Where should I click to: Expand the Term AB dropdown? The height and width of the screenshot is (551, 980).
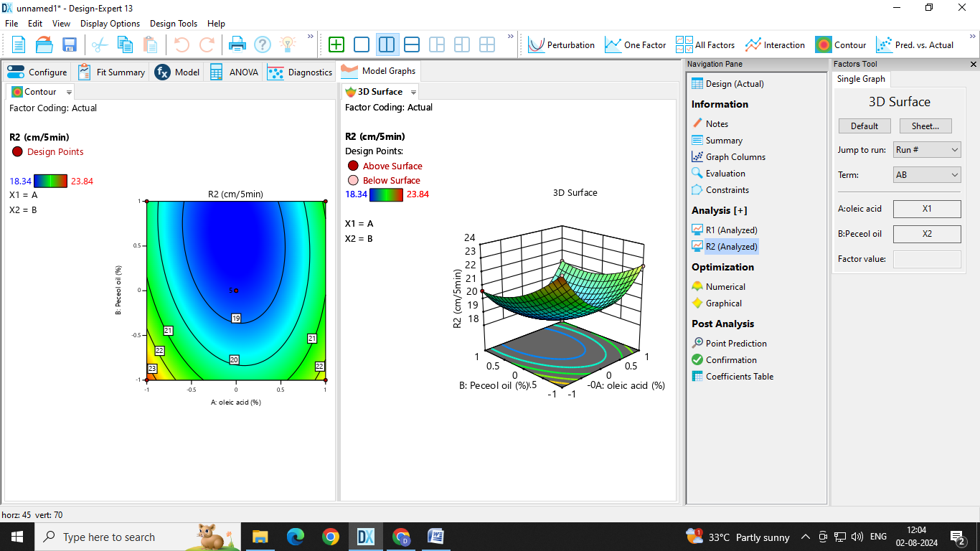[927, 175]
